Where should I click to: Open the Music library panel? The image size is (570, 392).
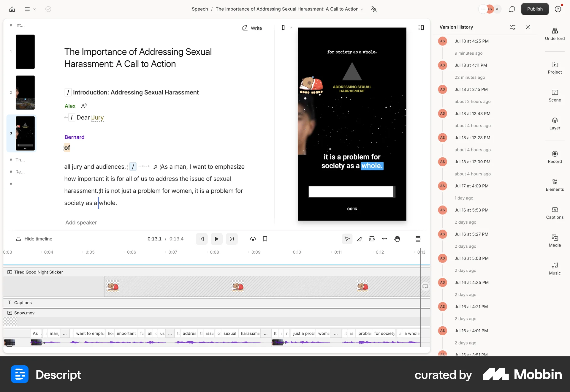[x=555, y=268]
